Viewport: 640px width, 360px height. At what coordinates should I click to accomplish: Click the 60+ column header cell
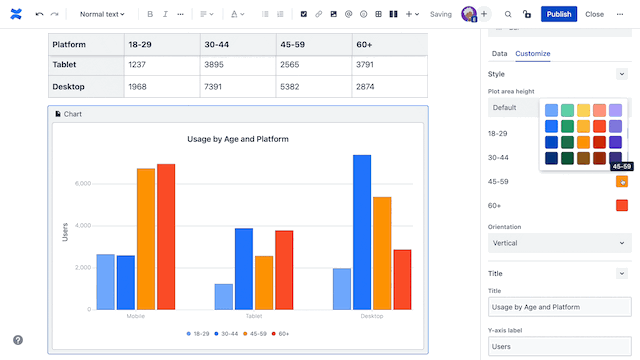click(390, 44)
